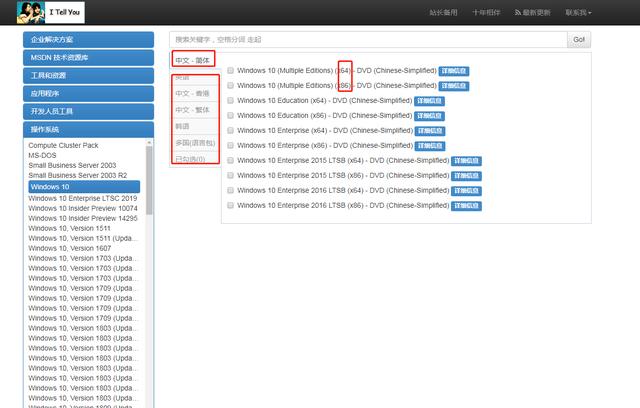Select Windows 10 Enterprise LTSC 2019
640x408 pixels.
pos(83,198)
